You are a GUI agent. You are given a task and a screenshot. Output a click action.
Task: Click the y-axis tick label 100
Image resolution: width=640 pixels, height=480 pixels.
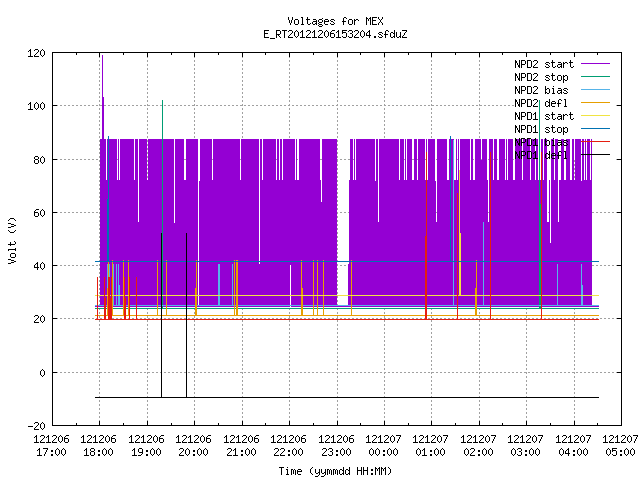(36, 107)
